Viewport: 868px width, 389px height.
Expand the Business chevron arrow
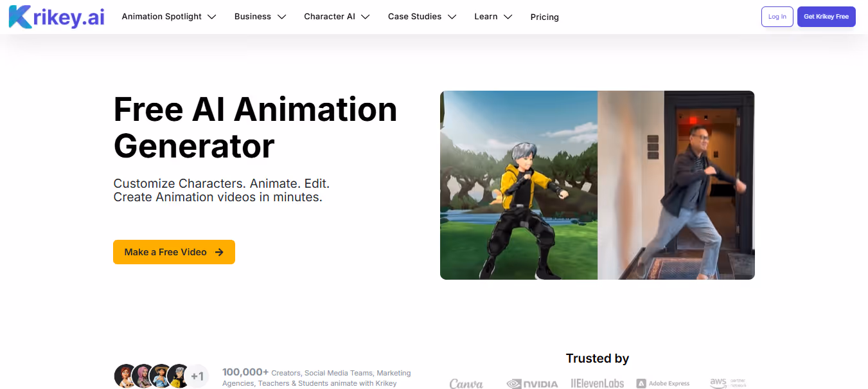click(281, 17)
